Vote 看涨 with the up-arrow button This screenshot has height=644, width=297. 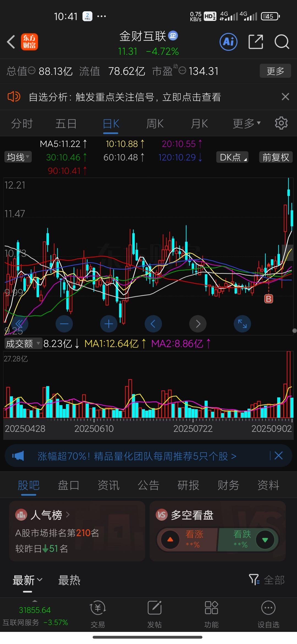click(170, 539)
